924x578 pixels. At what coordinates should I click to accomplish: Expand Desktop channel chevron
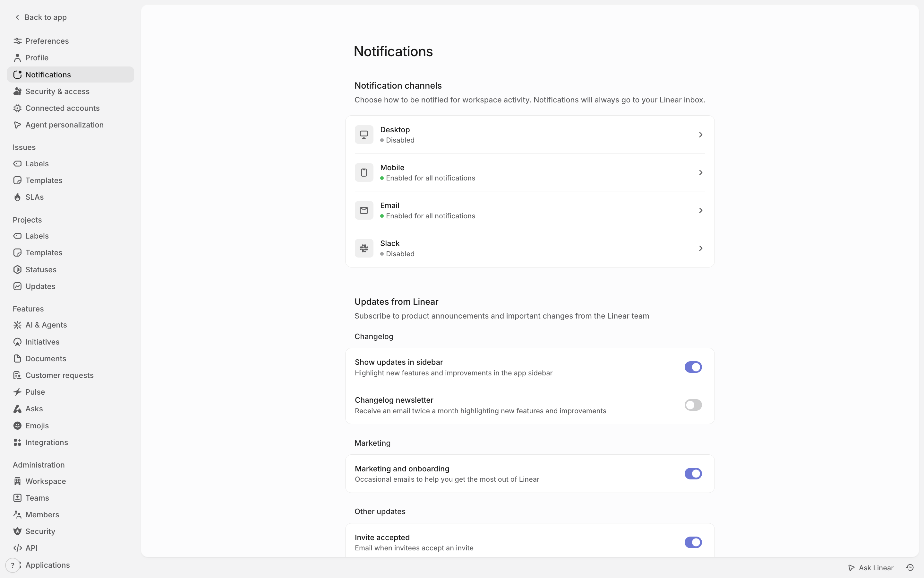click(x=701, y=135)
